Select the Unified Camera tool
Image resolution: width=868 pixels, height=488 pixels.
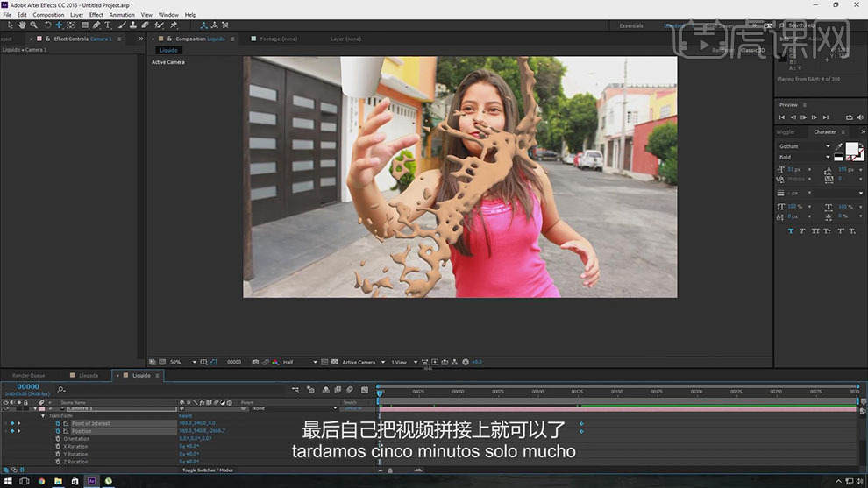[59, 25]
